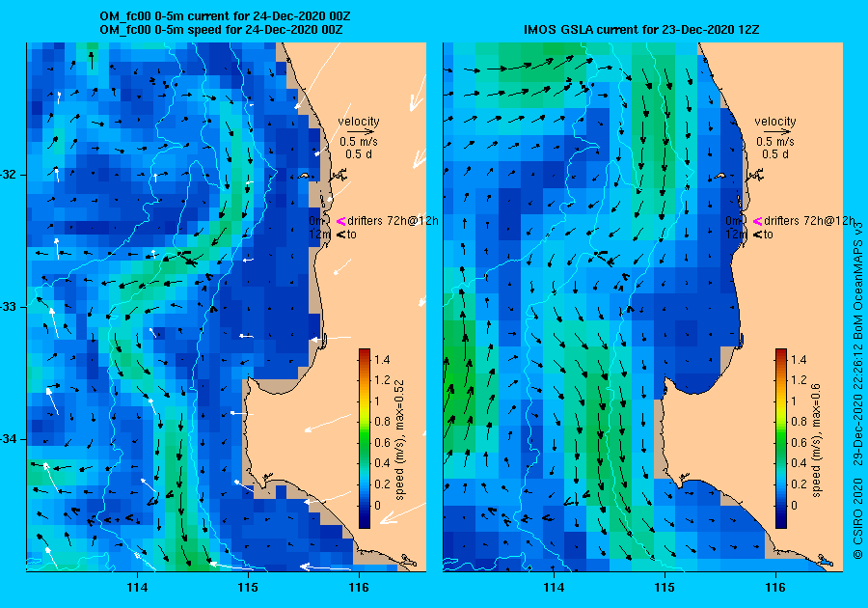Click title 'IMOS GSLA current for 23-Dec-2020 12Z'
Viewport: 868px width, 608px height.
pyautogui.click(x=641, y=29)
